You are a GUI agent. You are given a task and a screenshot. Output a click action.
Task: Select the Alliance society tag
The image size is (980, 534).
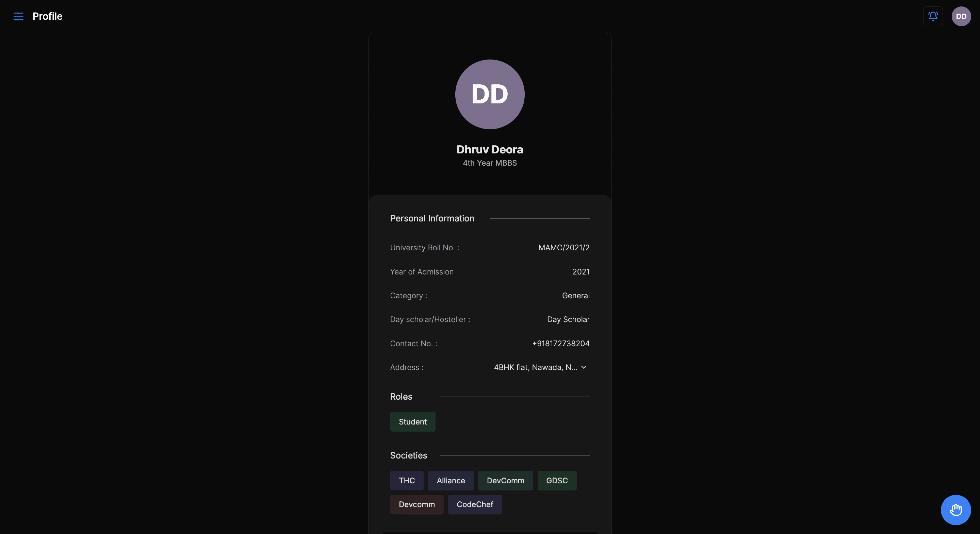click(451, 480)
